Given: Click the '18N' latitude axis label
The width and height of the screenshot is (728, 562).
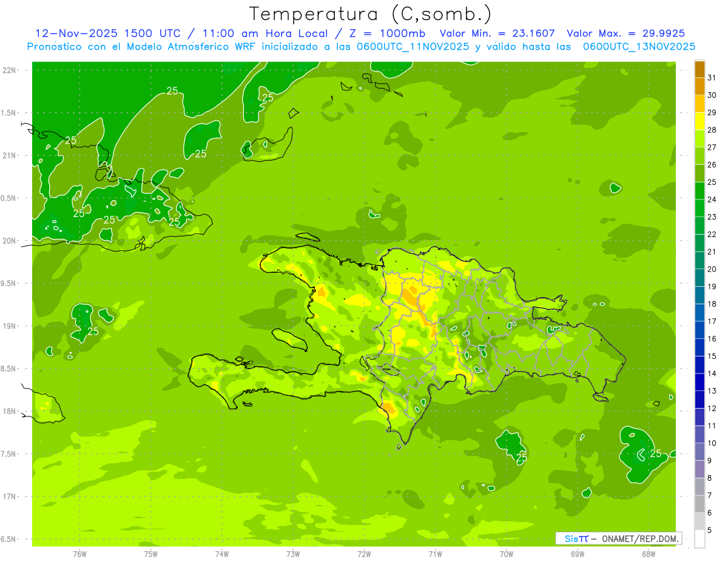Looking at the screenshot, I should click(8, 411).
